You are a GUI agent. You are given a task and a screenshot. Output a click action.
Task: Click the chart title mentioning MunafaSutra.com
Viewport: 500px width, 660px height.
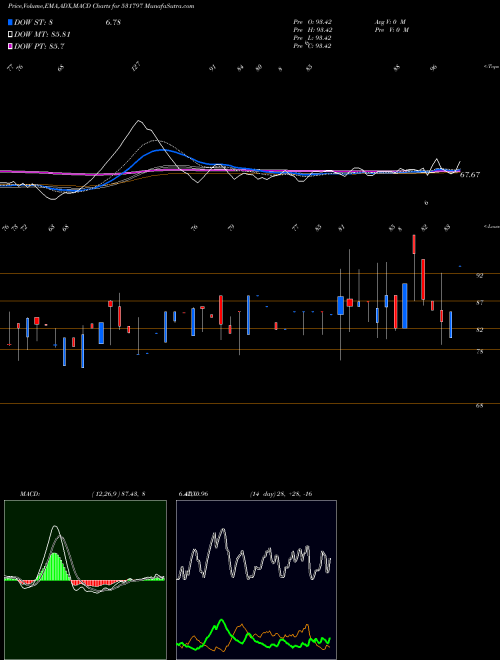[101, 6]
